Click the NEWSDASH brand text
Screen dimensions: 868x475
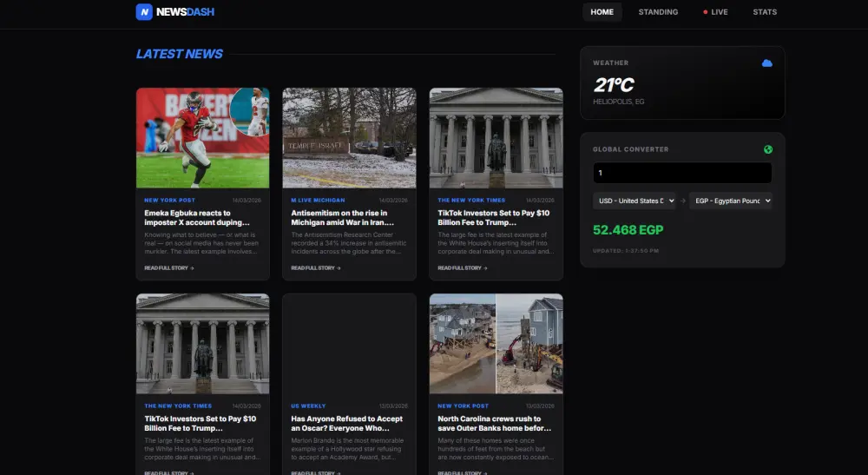[x=185, y=11]
